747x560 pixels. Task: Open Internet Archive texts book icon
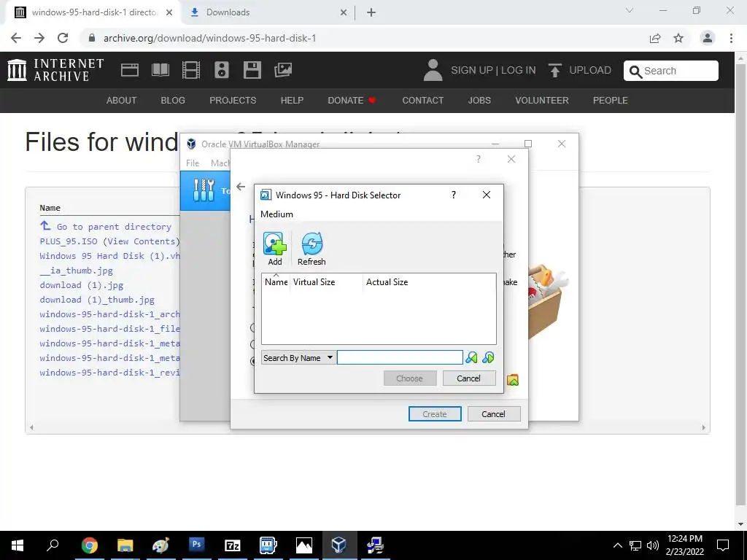tap(160, 70)
